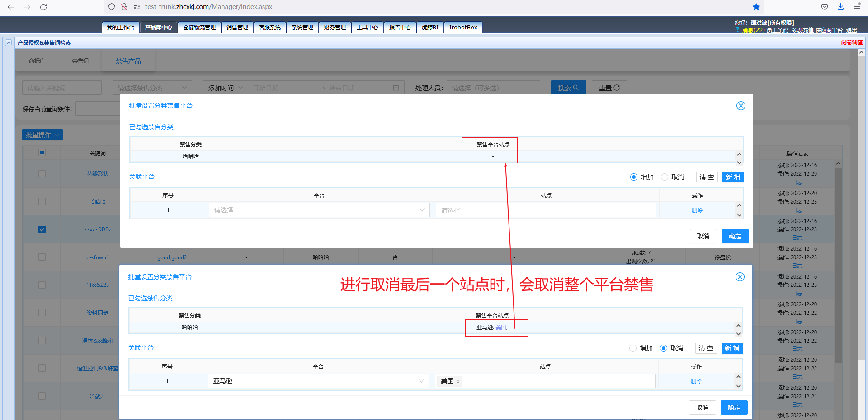
Task: Close the dialog showing 亚马逊 美国
Action: 740,277
